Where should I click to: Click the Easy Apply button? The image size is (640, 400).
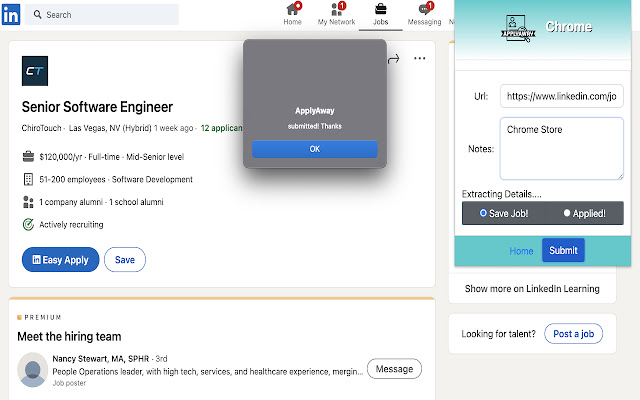click(x=60, y=260)
